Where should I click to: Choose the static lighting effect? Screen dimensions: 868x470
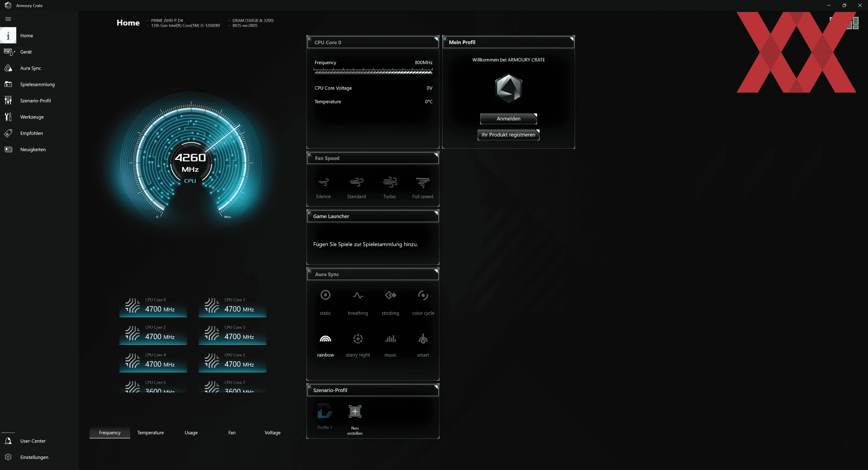[x=325, y=302]
